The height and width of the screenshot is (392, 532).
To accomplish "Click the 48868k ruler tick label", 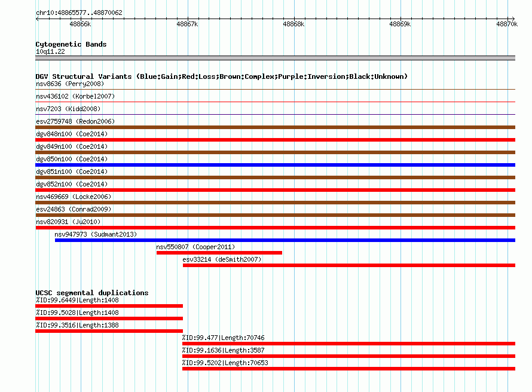I will tap(293, 24).
